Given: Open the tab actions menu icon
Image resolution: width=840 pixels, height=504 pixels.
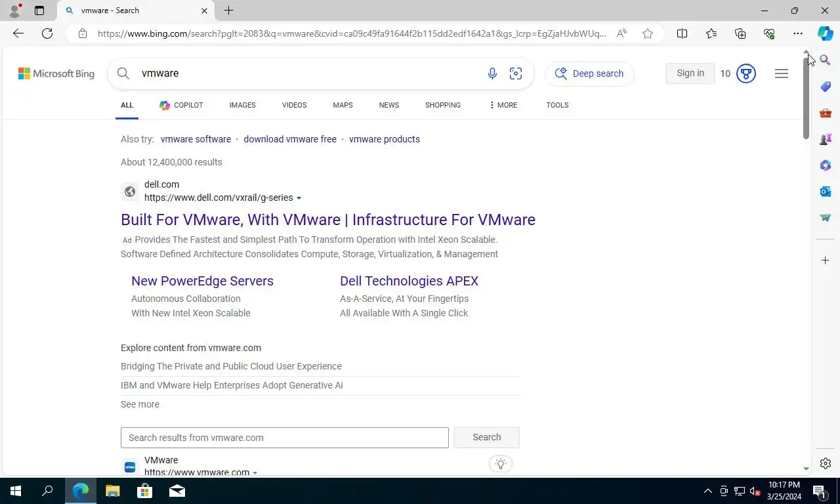Looking at the screenshot, I should (39, 10).
